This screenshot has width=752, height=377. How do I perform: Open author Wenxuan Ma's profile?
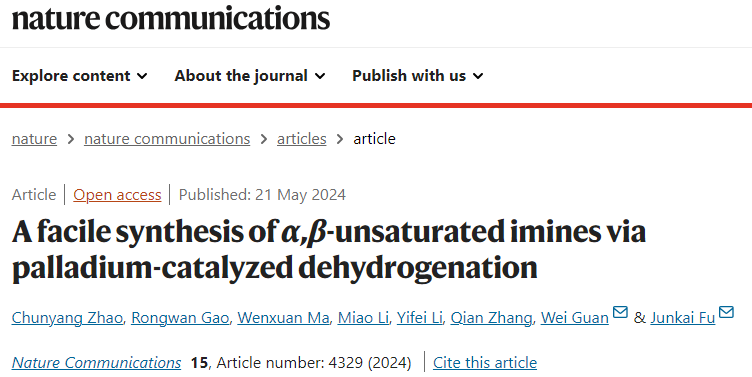[x=283, y=318]
